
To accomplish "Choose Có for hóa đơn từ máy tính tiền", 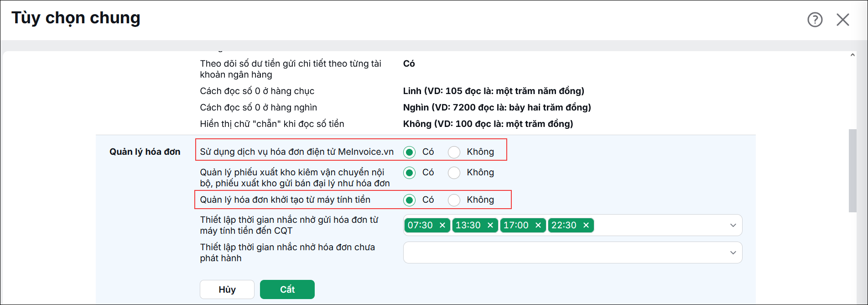I will click(409, 200).
